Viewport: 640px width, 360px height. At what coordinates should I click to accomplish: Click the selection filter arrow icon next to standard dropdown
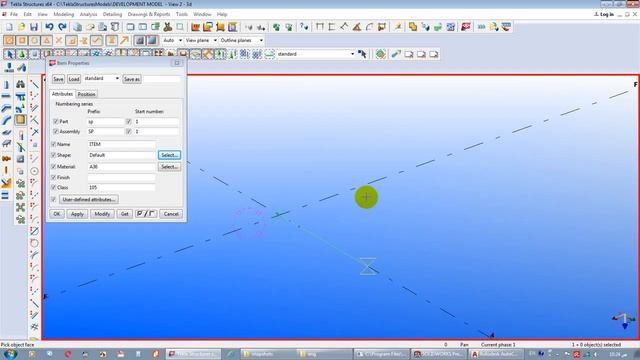tap(362, 54)
